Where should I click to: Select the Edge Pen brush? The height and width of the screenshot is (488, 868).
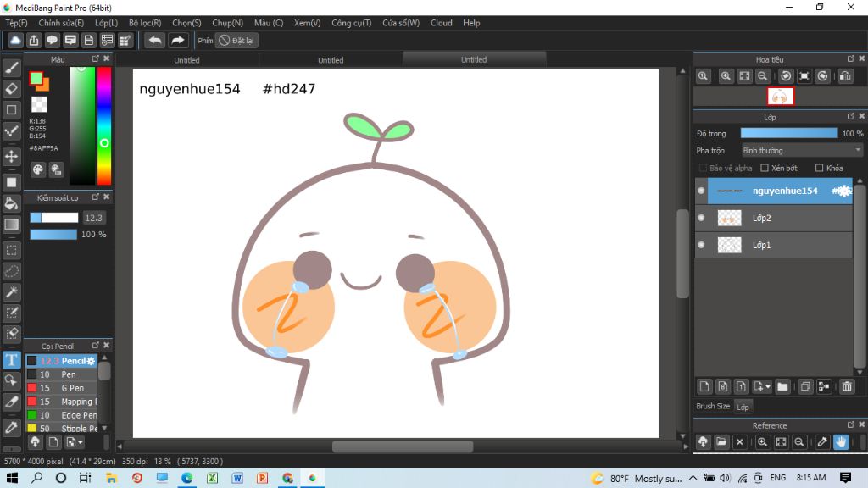[61, 415]
